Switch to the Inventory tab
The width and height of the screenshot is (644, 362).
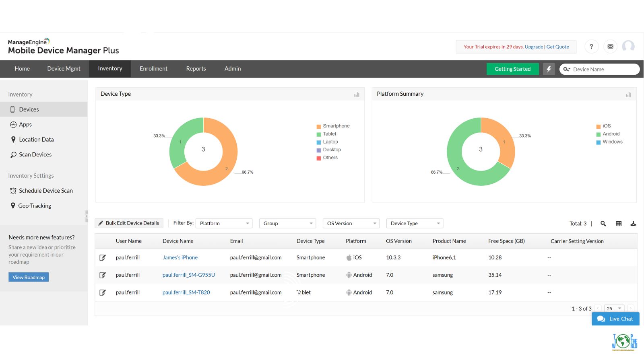110,69
